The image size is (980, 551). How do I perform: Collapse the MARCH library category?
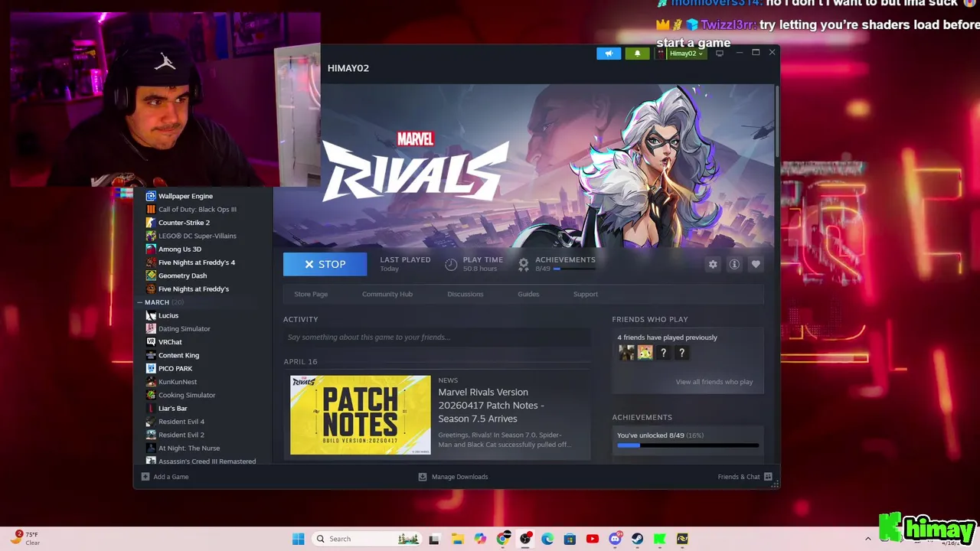coord(141,302)
